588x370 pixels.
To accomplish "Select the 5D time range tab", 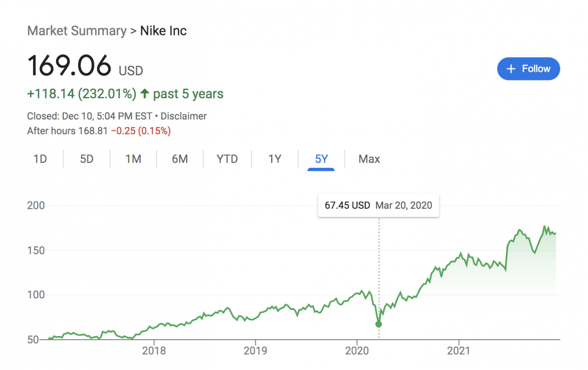I will click(87, 159).
